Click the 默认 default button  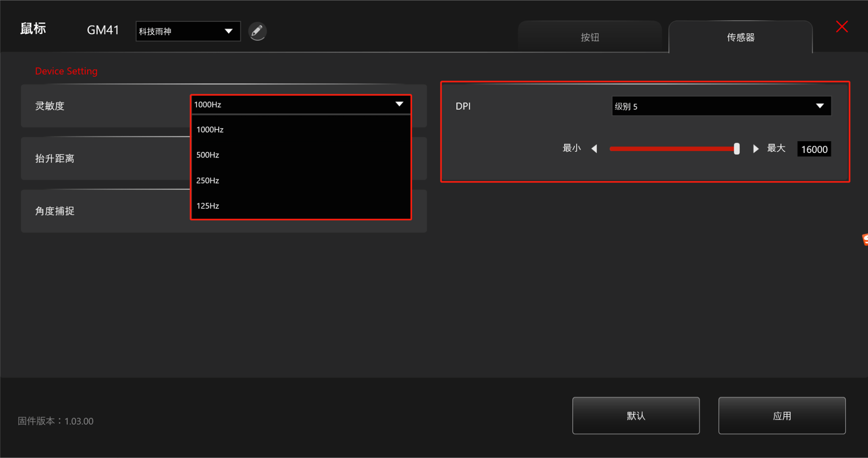click(636, 415)
